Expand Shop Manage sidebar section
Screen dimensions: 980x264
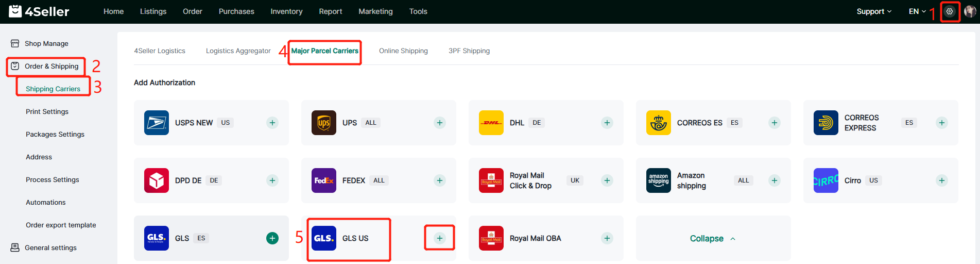46,43
